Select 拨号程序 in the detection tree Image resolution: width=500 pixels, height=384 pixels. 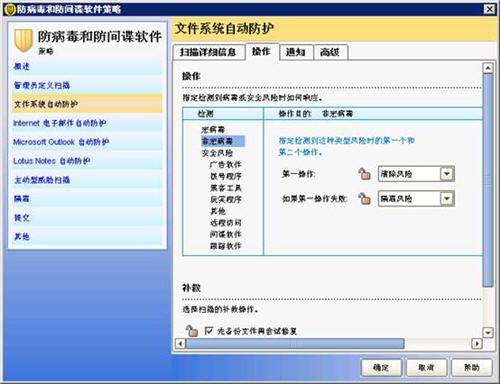pos(226,176)
